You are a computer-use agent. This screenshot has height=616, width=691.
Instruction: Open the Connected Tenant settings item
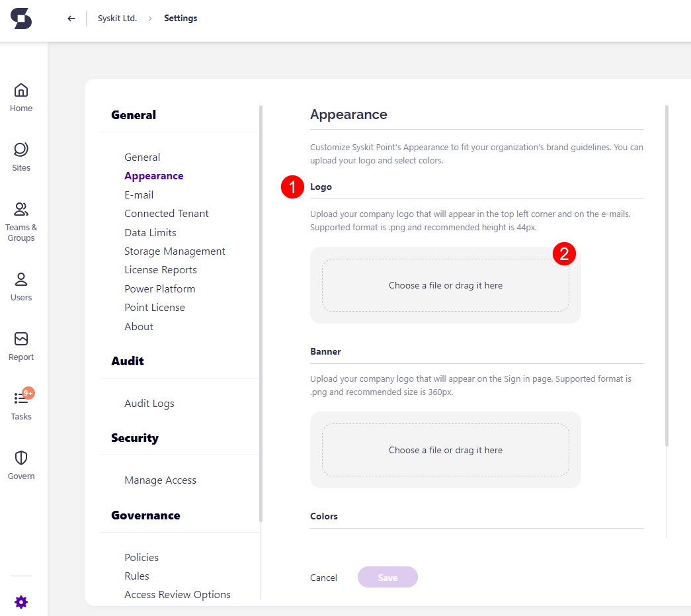(x=167, y=214)
